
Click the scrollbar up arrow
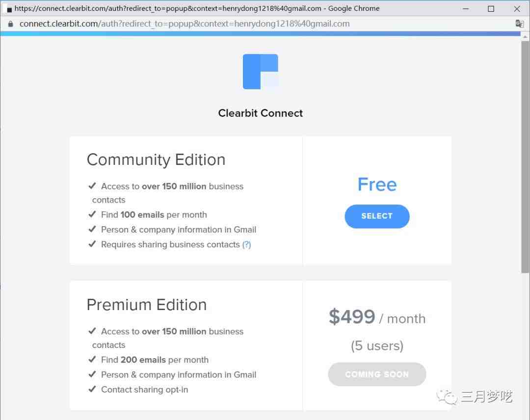point(525,36)
